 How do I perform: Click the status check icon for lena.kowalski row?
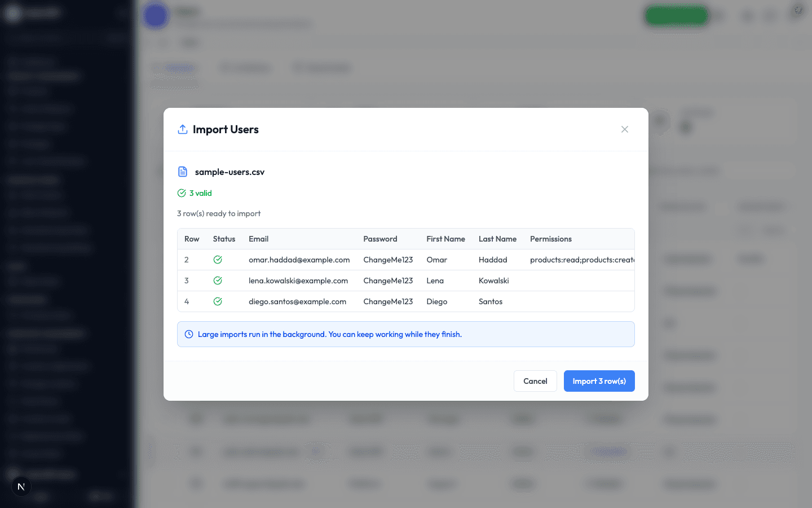(218, 281)
